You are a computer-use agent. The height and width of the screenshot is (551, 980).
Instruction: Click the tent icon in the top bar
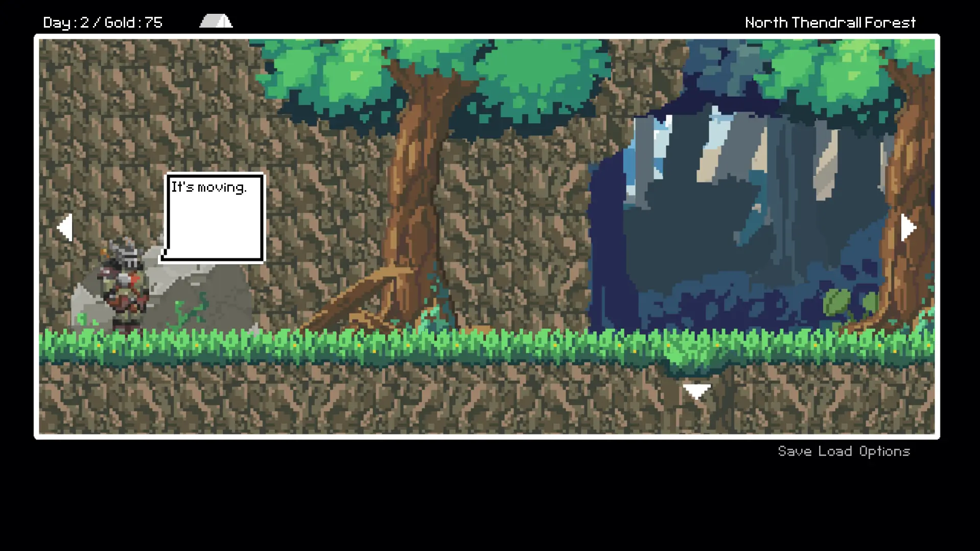216,21
